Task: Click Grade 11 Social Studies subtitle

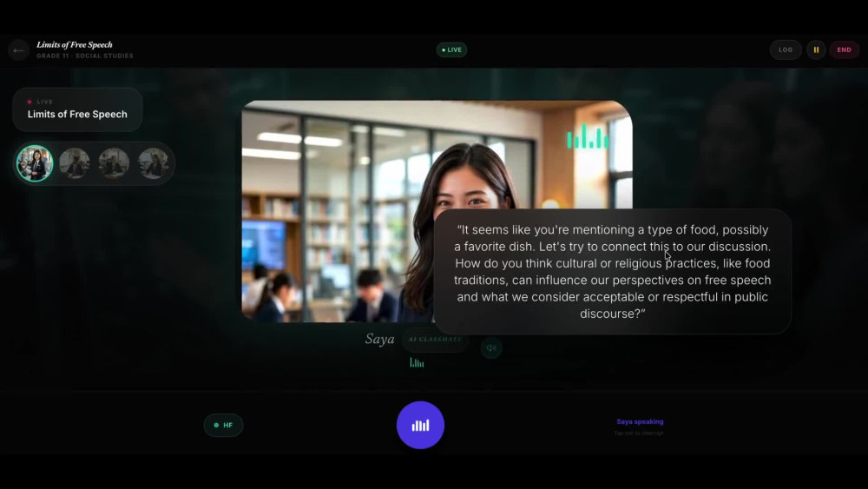Action: [85, 56]
